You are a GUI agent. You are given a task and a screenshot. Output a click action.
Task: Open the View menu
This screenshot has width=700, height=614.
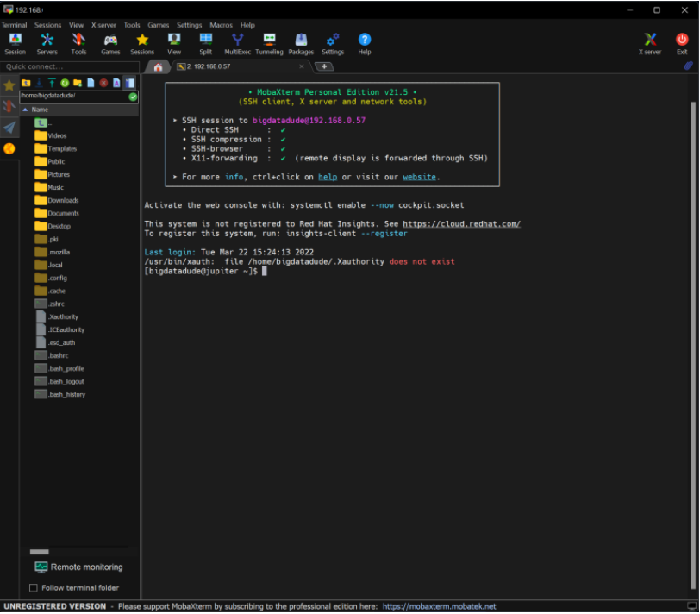[x=77, y=25]
